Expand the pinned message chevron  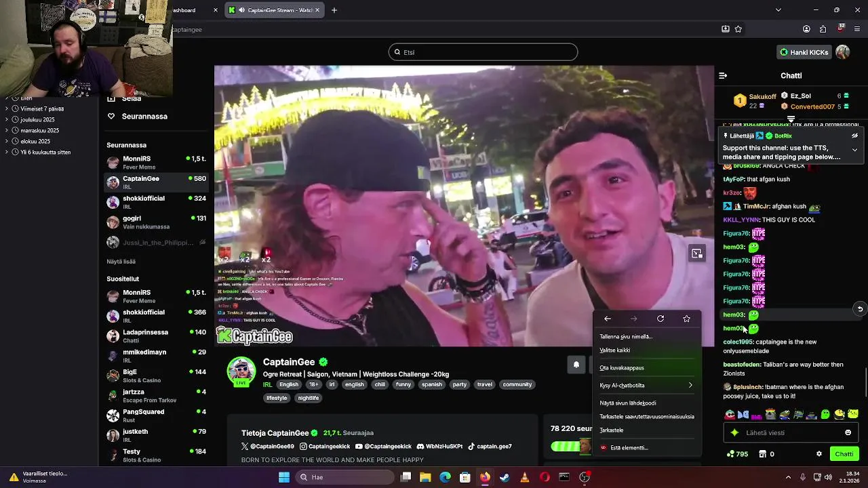click(854, 150)
